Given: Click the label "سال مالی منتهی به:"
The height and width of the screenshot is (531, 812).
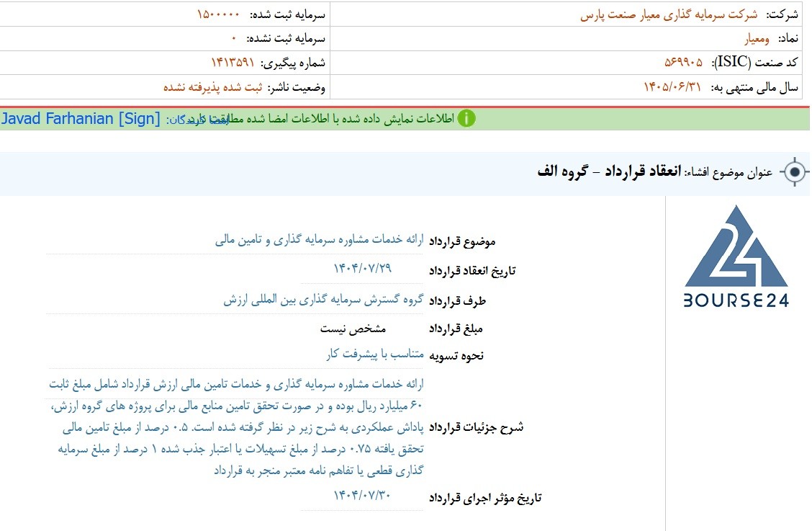Looking at the screenshot, I should 754,87.
